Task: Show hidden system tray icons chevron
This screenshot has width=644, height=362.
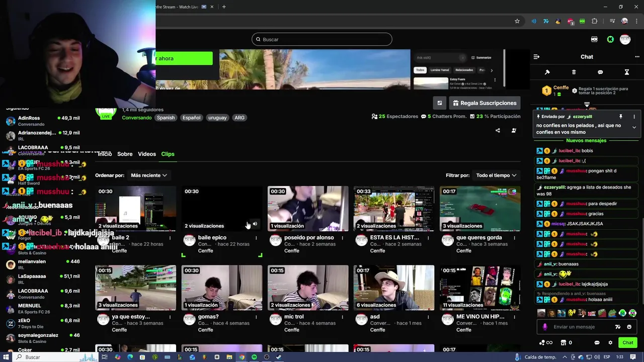Action: coord(565,357)
